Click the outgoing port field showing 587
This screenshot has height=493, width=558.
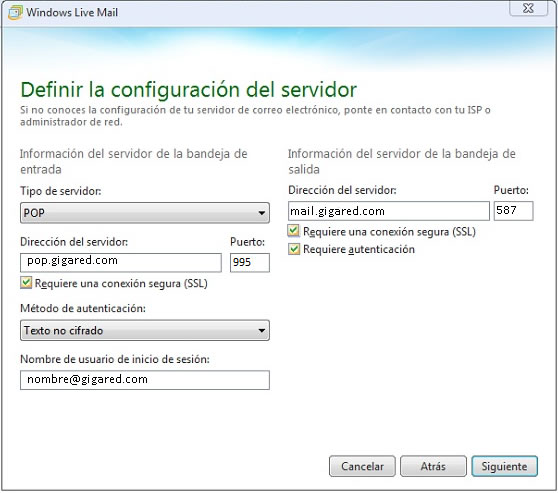[x=514, y=211]
